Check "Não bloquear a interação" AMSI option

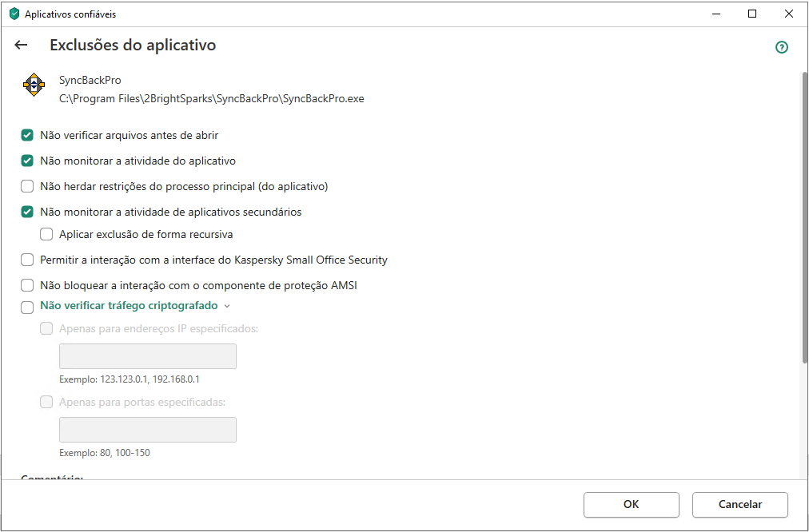tap(27, 286)
